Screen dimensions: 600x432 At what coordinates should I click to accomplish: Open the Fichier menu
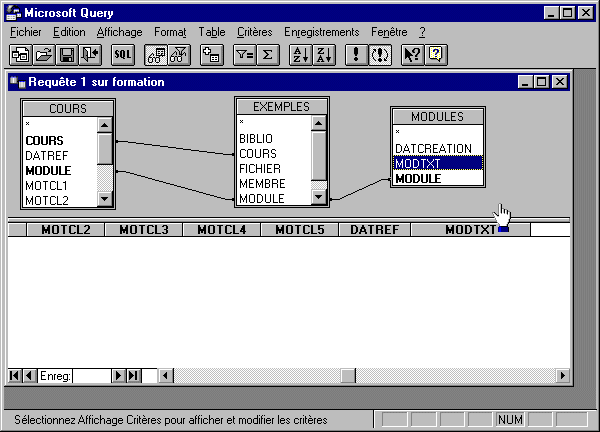tap(26, 32)
